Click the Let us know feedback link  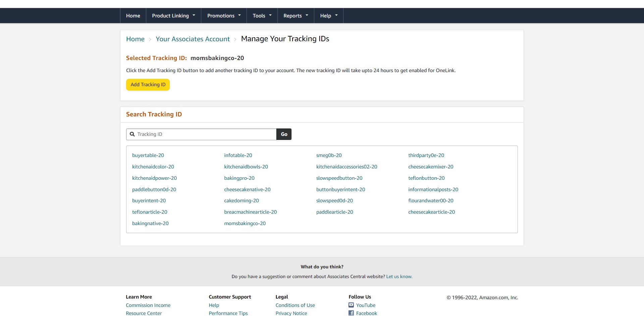tap(399, 276)
